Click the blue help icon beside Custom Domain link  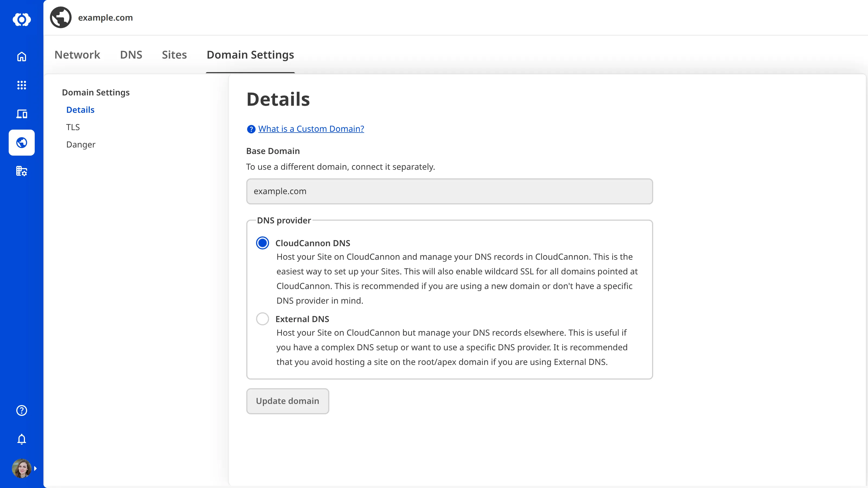tap(251, 129)
